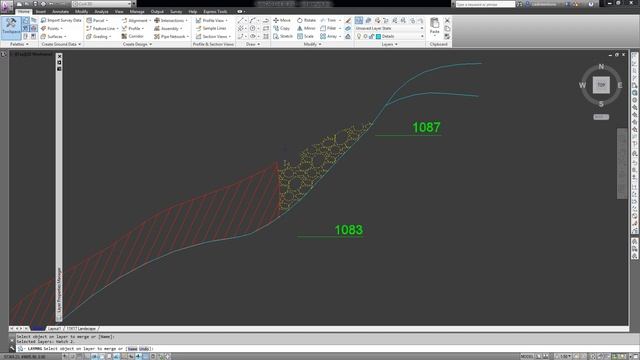Screen dimensions: 640x360
Task: Close the Layer Properties Manager palette
Action: point(59,56)
